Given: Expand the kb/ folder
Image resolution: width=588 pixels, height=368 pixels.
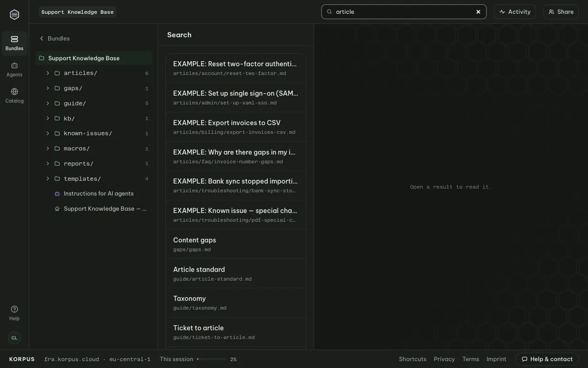Looking at the screenshot, I should 48,119.
